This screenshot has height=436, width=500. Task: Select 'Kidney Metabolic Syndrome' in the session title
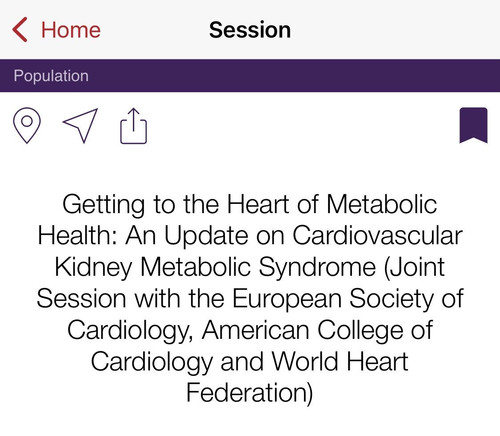[215, 267]
